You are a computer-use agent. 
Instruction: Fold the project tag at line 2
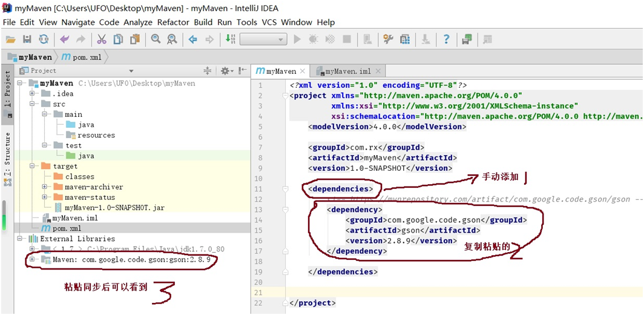point(286,96)
